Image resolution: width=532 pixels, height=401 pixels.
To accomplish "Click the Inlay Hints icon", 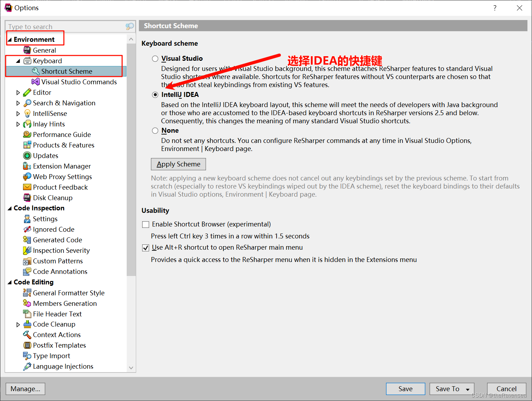I will click(27, 124).
